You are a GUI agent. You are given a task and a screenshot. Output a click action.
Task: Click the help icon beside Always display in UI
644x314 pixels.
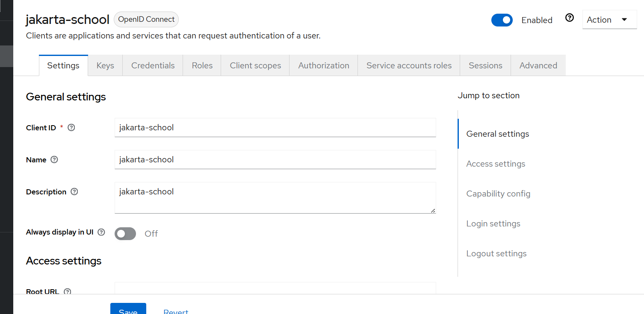pyautogui.click(x=101, y=232)
